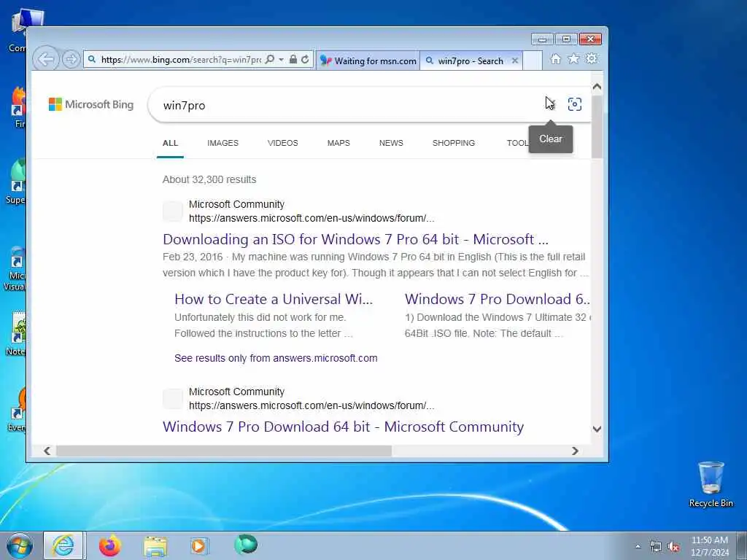Image resolution: width=747 pixels, height=560 pixels.
Task: Click the vertical scrollbar down arrow
Action: tap(597, 429)
